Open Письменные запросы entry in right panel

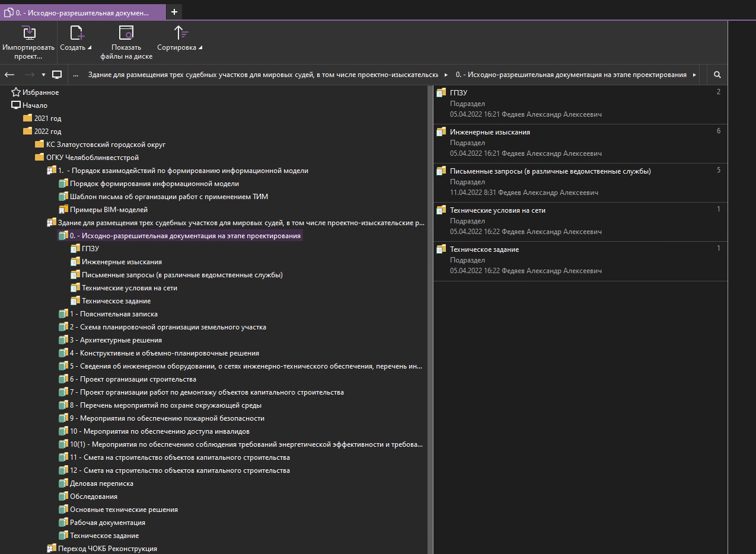pos(580,182)
